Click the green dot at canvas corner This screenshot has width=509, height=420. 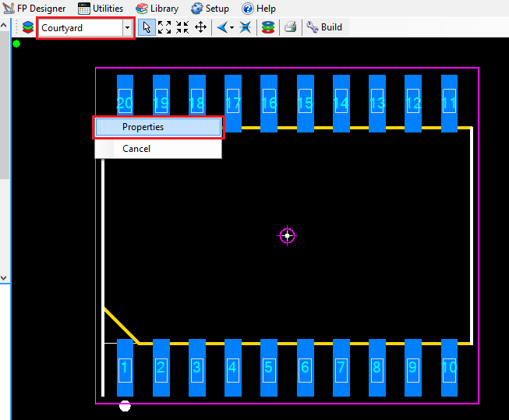[16, 44]
